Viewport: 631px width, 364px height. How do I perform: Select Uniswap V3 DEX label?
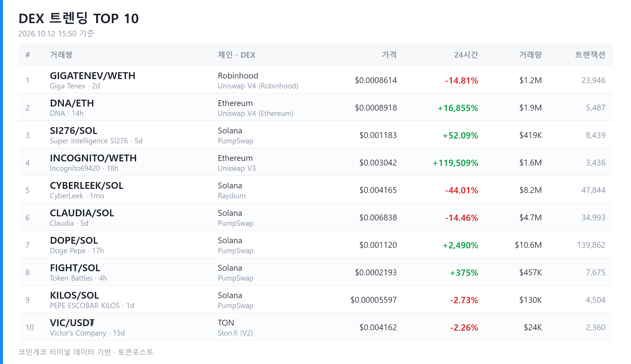point(237,168)
